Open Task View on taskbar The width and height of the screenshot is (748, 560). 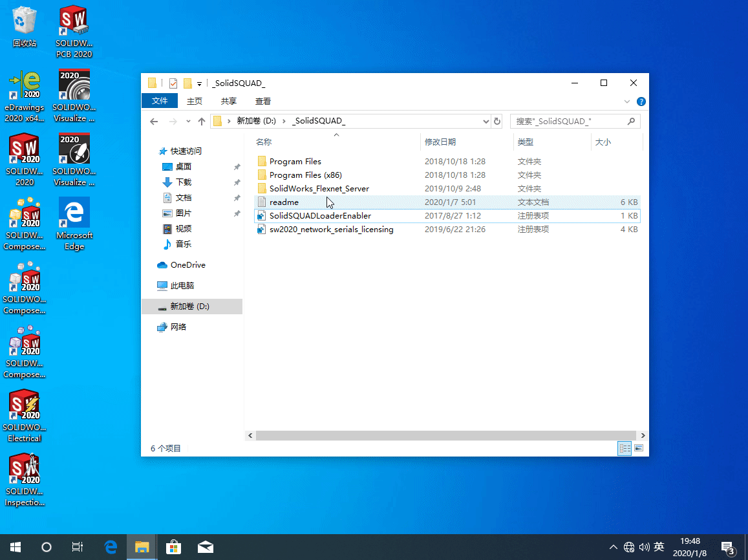(78, 547)
